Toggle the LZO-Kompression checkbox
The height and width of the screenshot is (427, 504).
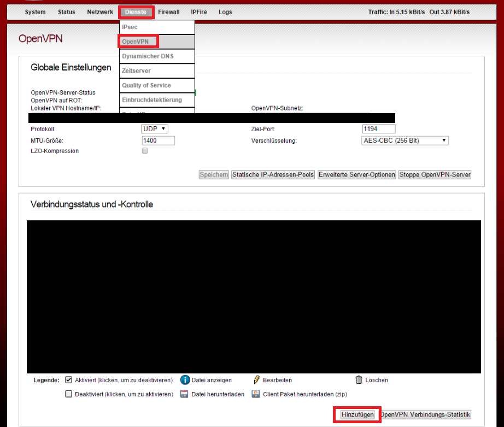[145, 151]
